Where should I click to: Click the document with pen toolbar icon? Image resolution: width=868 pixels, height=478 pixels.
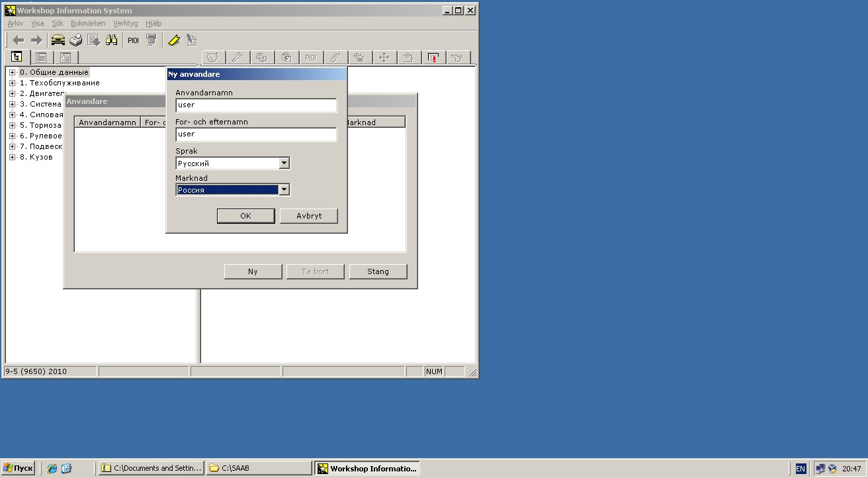pos(192,40)
